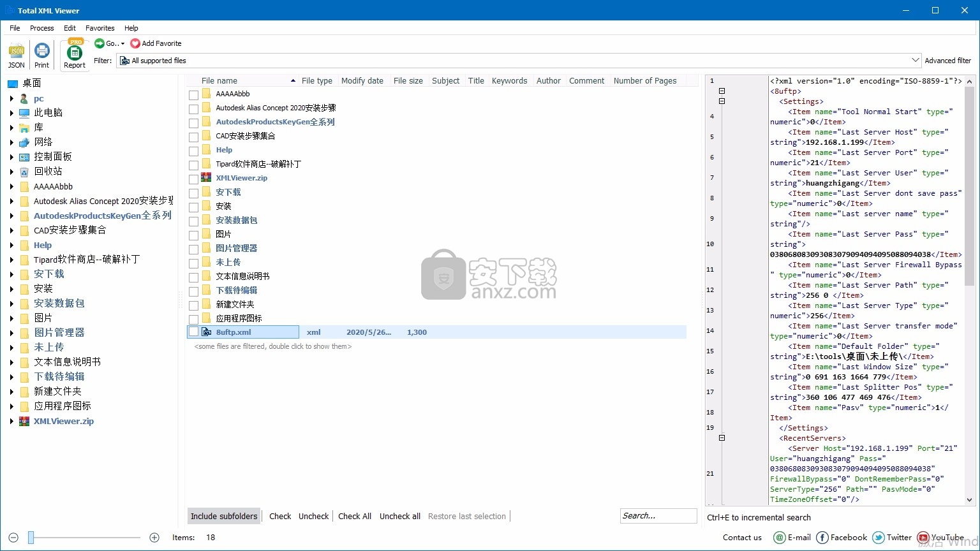Viewport: 980px width, 551px height.
Task: Sort by File name column header
Action: click(x=243, y=80)
